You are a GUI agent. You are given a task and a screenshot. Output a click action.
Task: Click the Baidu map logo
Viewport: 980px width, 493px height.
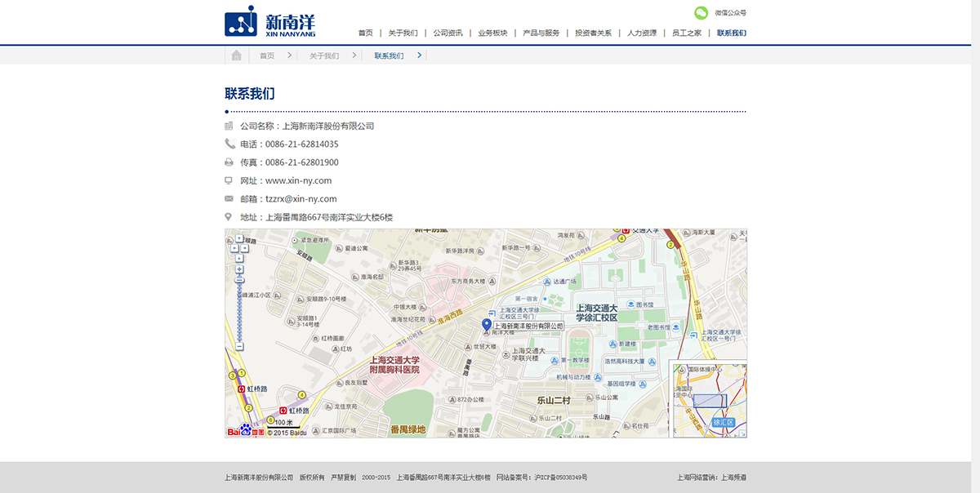pyautogui.click(x=245, y=430)
